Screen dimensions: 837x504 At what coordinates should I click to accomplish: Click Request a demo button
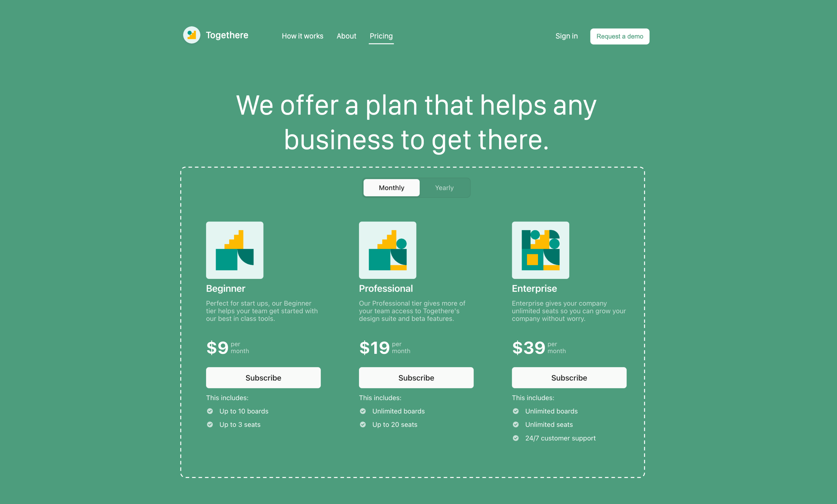pyautogui.click(x=619, y=36)
